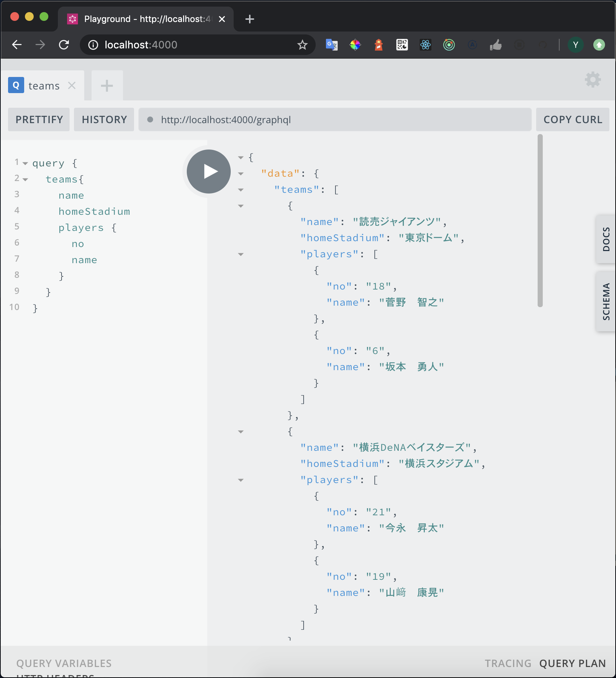Screen dimensions: 616x678
Task: Open the Chrome profile avatar Y
Action: (576, 45)
